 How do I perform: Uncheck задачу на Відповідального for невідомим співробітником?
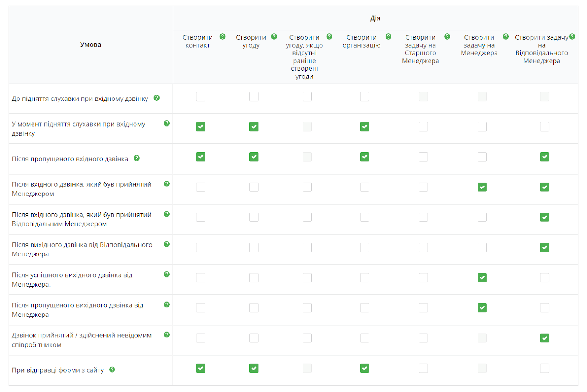click(x=545, y=338)
